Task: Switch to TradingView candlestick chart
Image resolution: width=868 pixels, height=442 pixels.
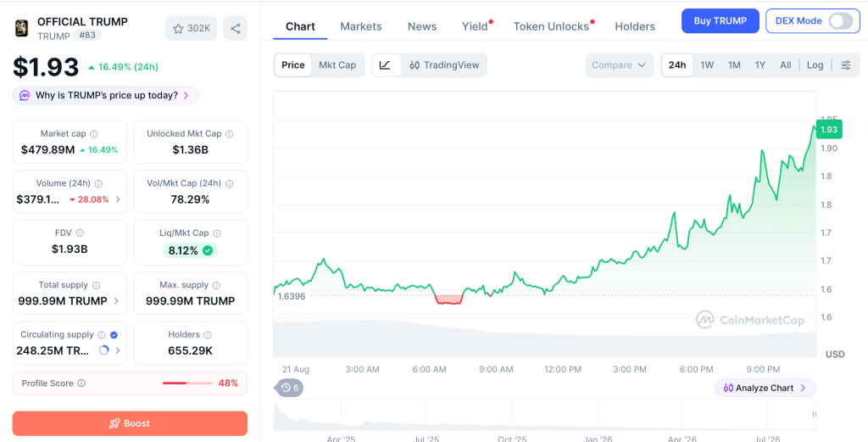Action: click(x=444, y=64)
